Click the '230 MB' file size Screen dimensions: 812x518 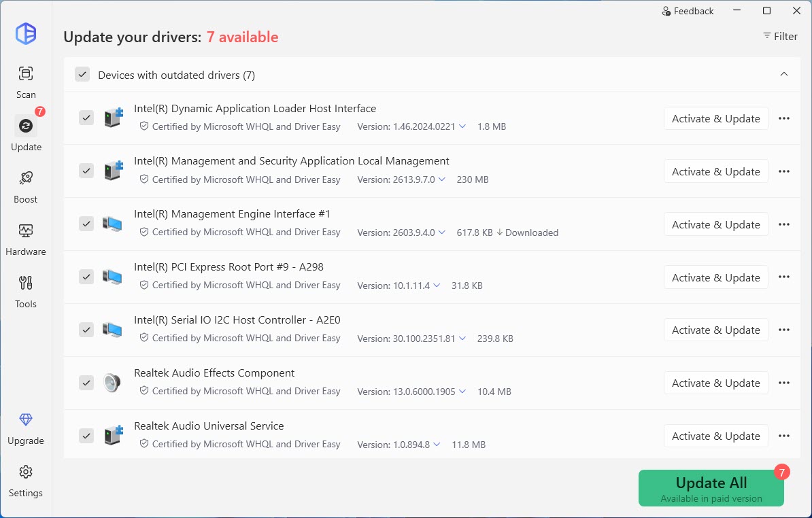pyautogui.click(x=472, y=179)
